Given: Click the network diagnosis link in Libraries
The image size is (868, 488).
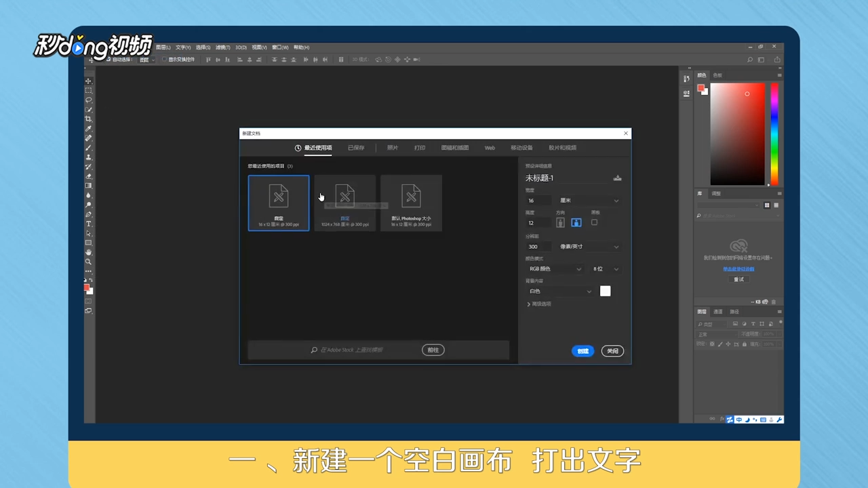Looking at the screenshot, I should [738, 269].
